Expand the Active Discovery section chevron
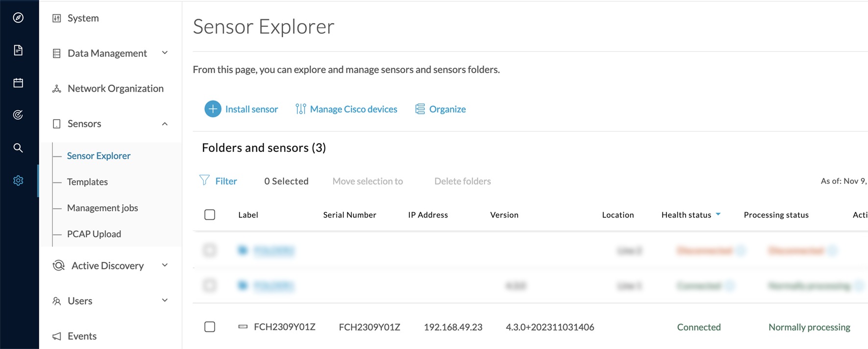 [x=165, y=265]
